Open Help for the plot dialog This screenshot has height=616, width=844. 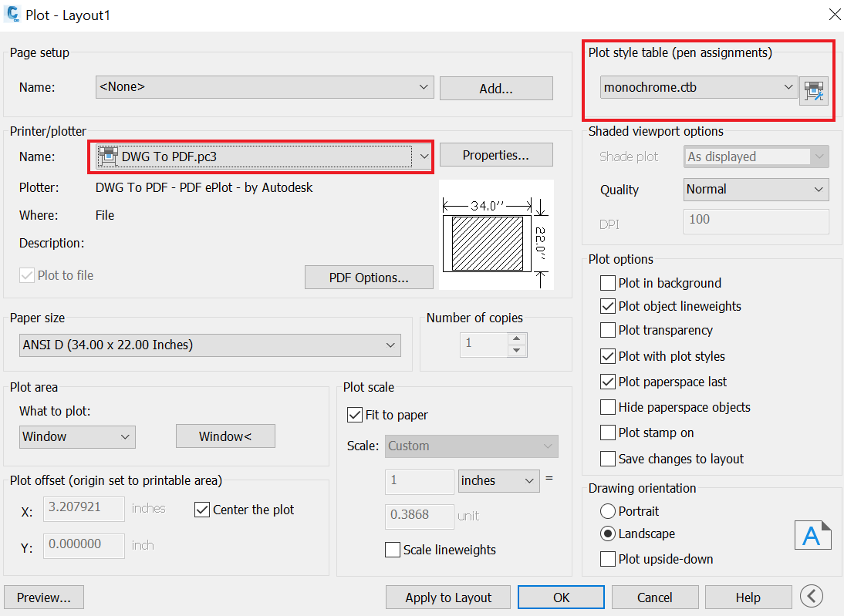pos(748,597)
